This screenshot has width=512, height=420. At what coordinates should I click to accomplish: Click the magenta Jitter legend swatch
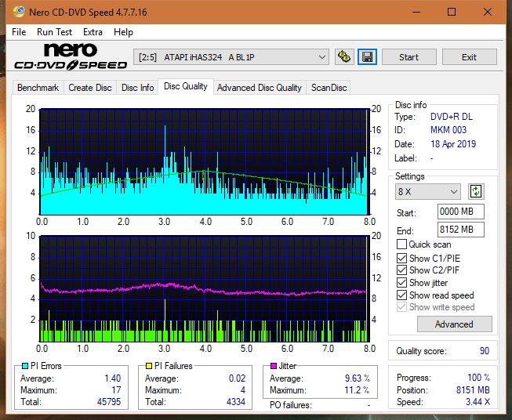point(274,366)
